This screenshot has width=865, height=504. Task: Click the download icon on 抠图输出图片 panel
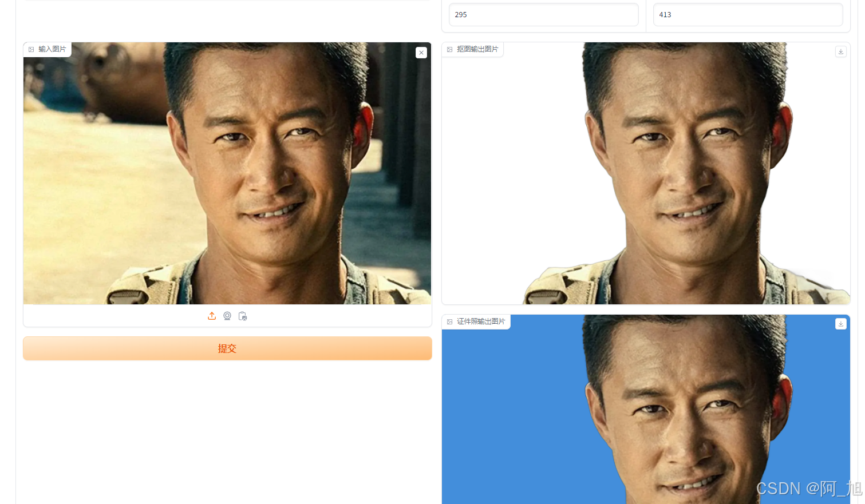point(840,51)
